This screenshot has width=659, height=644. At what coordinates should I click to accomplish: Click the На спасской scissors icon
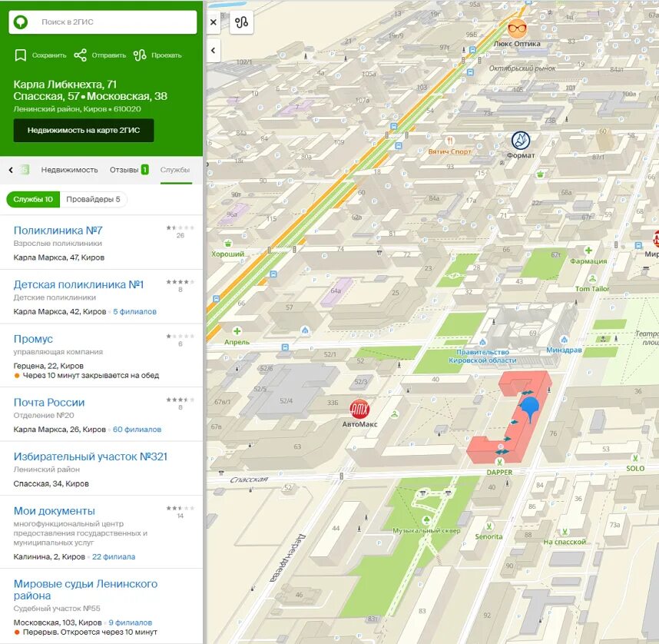pyautogui.click(x=565, y=532)
